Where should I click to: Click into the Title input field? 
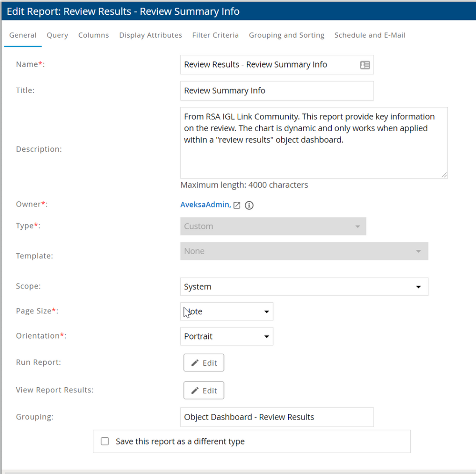276,91
